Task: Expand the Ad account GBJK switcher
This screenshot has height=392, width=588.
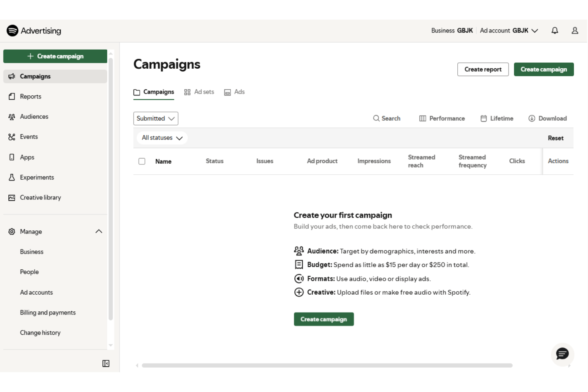Action: click(x=509, y=31)
